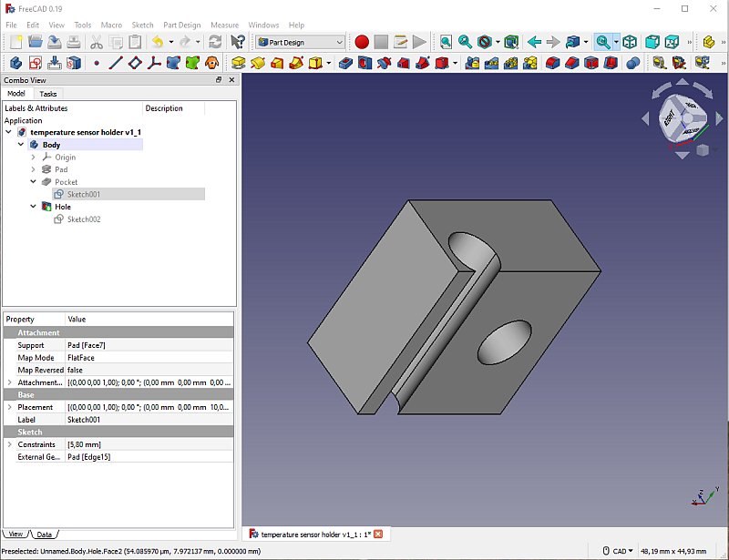The image size is (729, 560).
Task: Navigate back with the teal left arrow
Action: pos(534,42)
